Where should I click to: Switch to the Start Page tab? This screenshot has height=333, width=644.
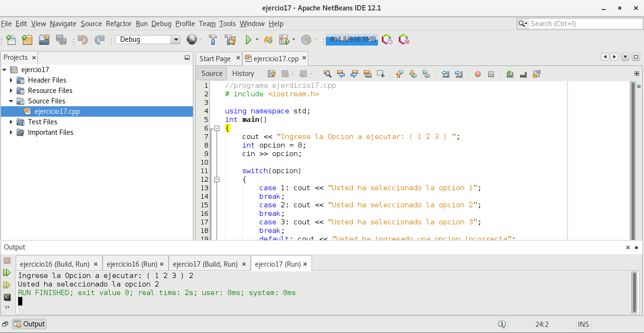pyautogui.click(x=215, y=59)
